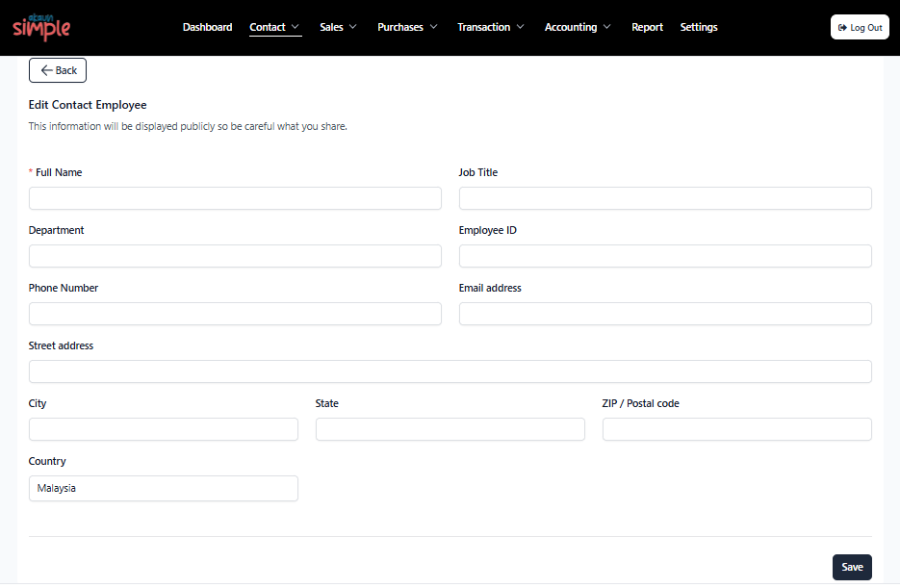The height and width of the screenshot is (588, 900).
Task: Focus the City input field
Action: tap(164, 429)
